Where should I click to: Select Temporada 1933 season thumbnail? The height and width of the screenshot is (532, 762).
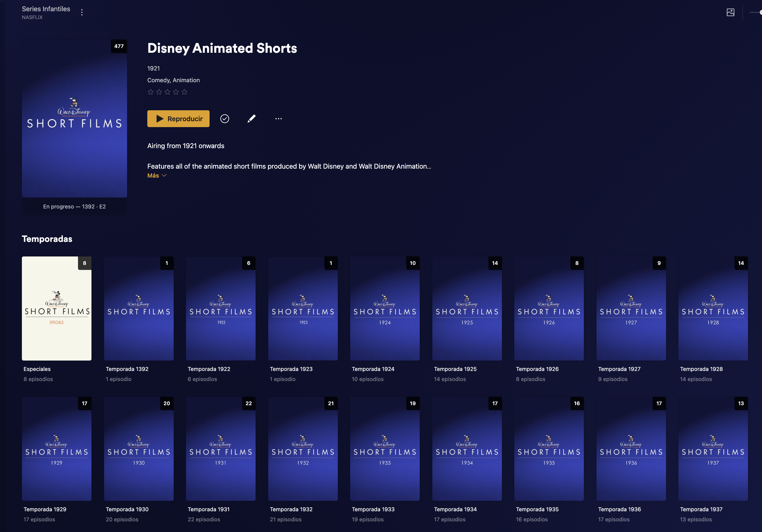tap(385, 448)
